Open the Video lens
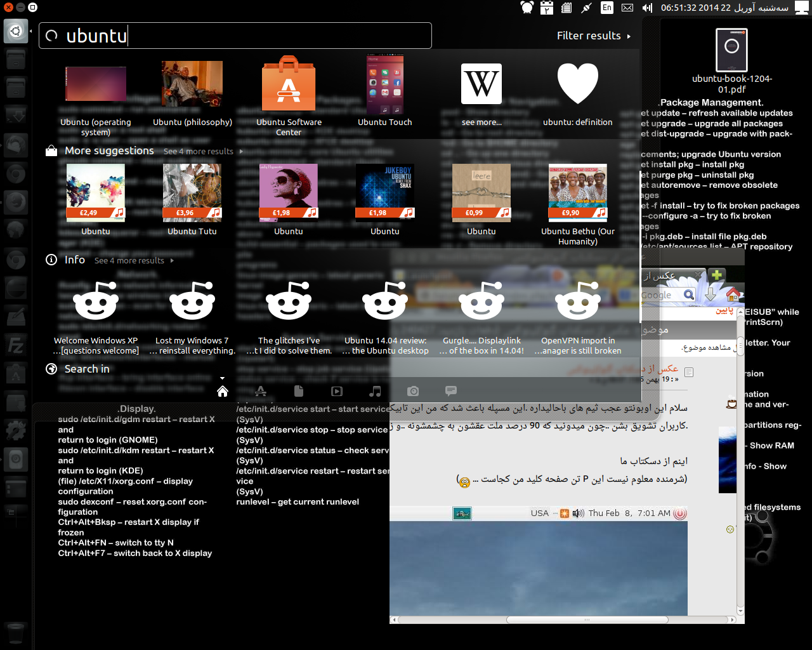 coord(337,392)
